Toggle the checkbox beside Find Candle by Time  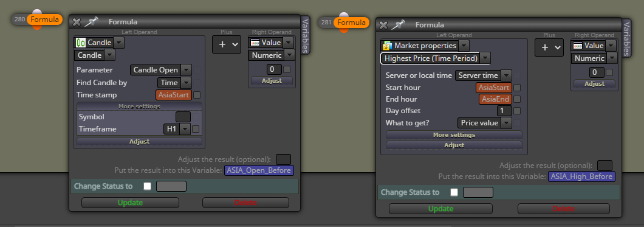point(197,83)
